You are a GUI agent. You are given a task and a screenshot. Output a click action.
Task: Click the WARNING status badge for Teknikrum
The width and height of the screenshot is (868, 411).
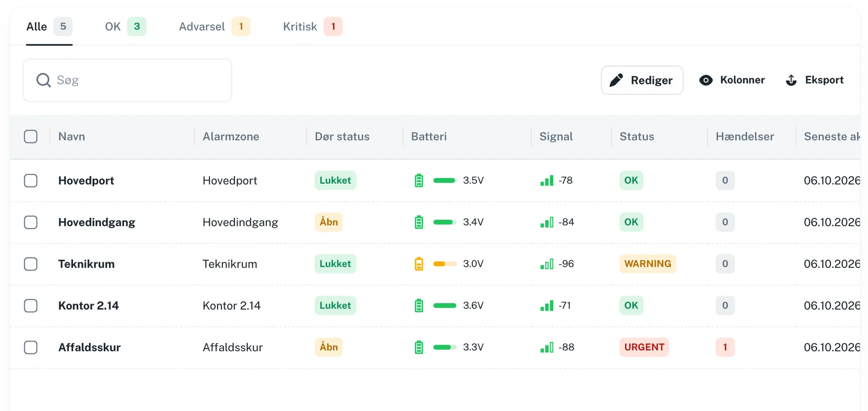click(x=648, y=264)
